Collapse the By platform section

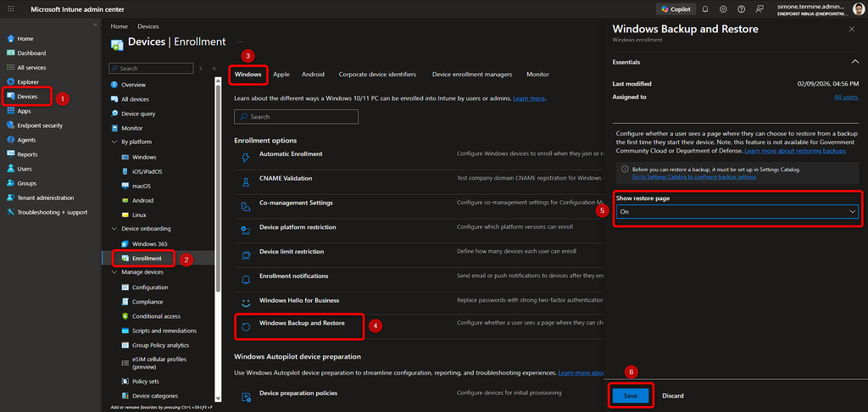(x=114, y=142)
